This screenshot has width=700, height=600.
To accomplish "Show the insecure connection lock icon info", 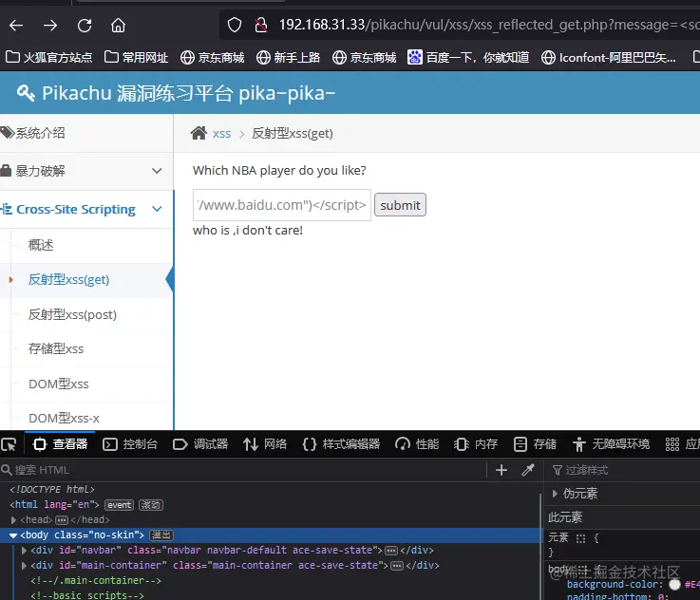I will [260, 25].
